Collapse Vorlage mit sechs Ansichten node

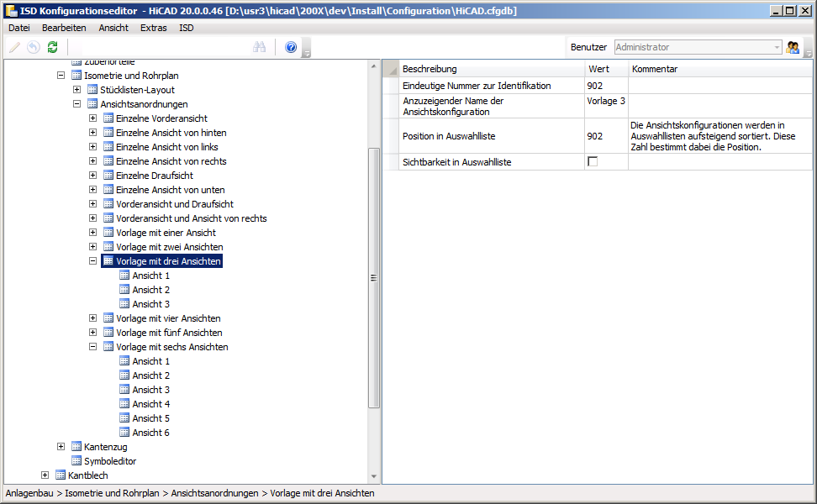pos(92,347)
